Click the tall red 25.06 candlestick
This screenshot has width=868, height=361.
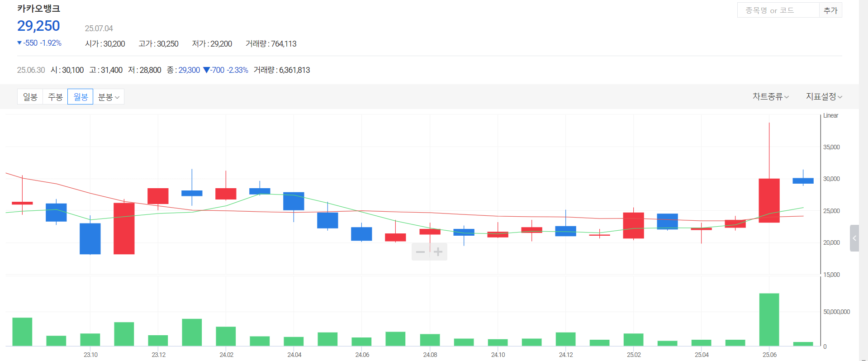coord(769,200)
